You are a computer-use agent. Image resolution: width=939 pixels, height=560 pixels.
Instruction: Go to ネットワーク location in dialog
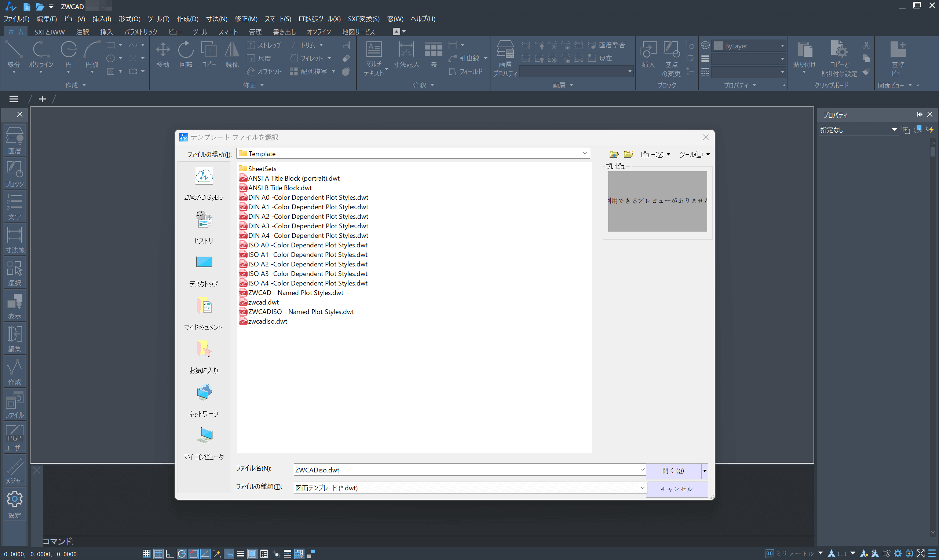(204, 400)
